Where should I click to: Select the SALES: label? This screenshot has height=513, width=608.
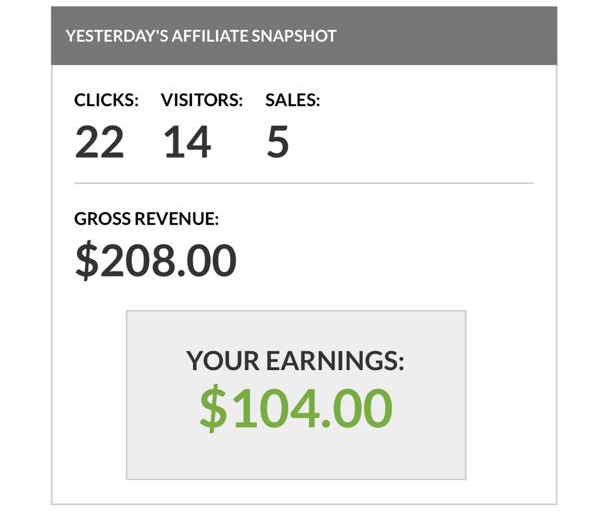tap(293, 101)
